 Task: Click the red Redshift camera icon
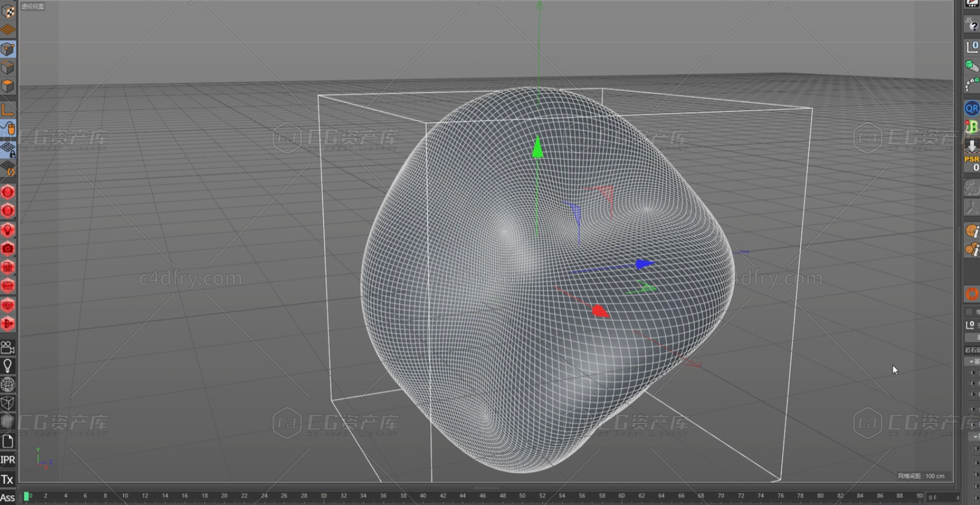coord(8,249)
